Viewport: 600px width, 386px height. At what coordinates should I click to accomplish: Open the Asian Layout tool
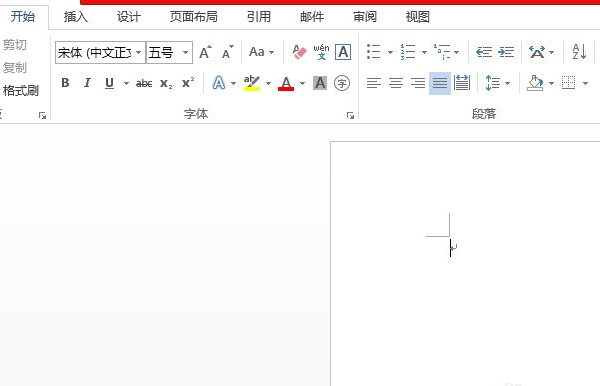point(537,52)
